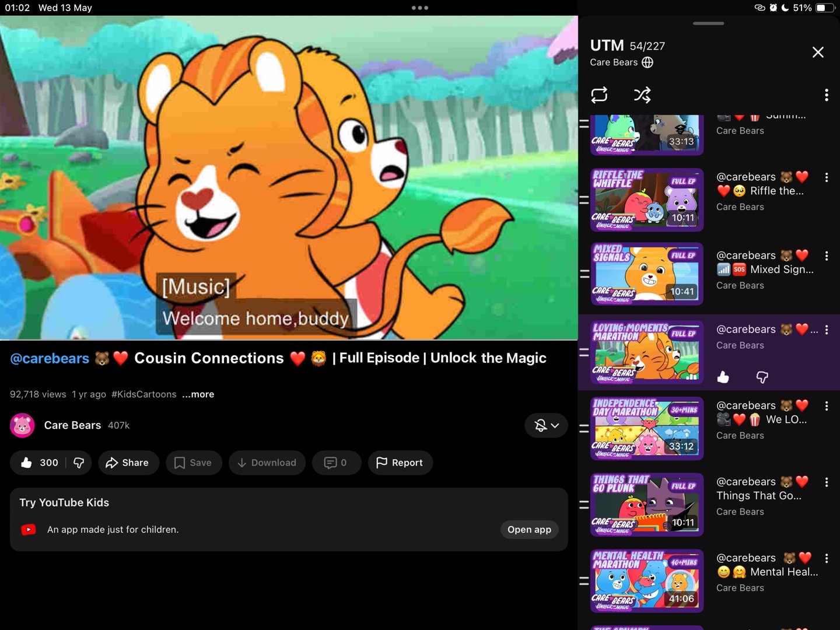
Task: Open more options for Riffle the Whiffle video
Action: pyautogui.click(x=827, y=177)
